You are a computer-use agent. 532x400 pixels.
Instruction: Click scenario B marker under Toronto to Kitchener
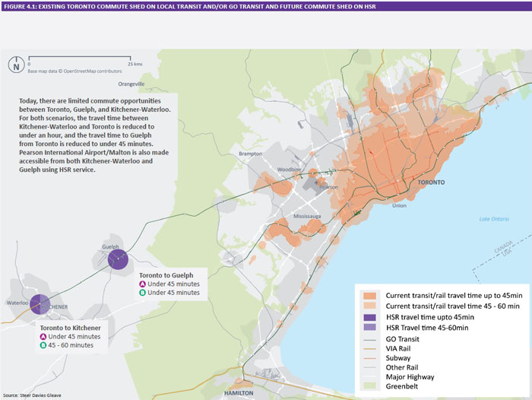[43, 344]
